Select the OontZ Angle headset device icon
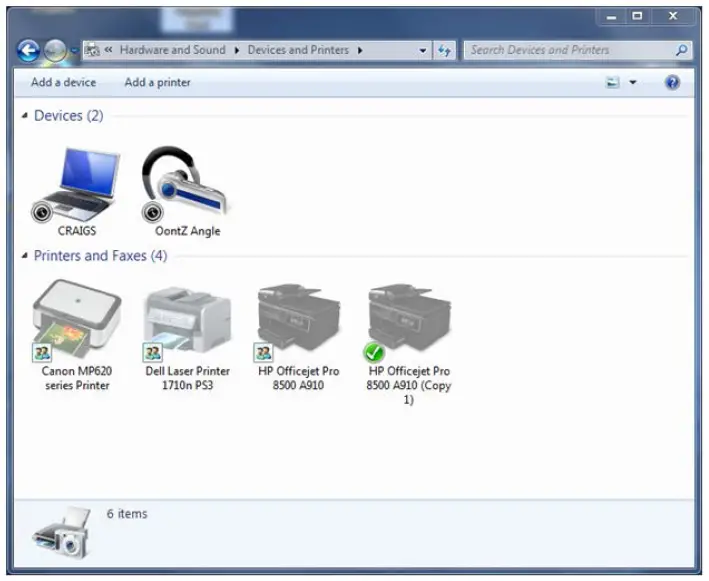This screenshot has height=581, width=709. (x=185, y=184)
